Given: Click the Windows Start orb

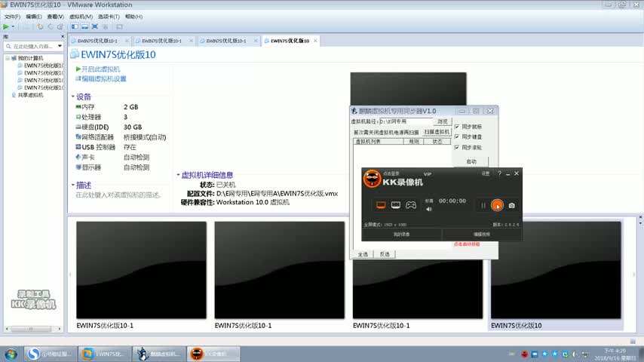Looking at the screenshot, I should click(11, 354).
